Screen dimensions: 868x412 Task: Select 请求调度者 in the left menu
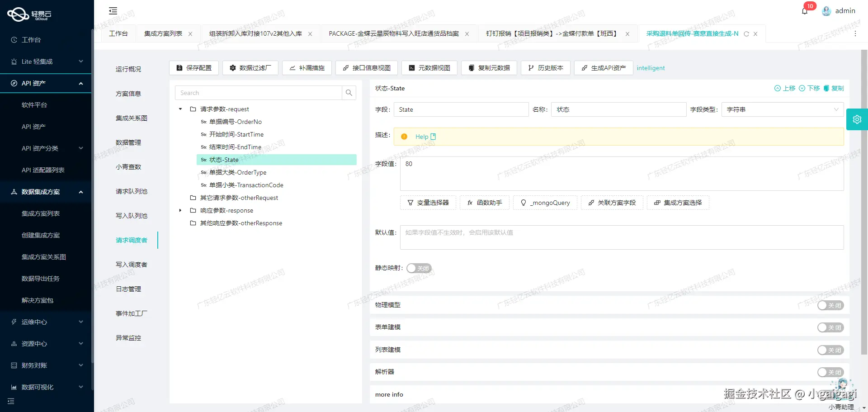132,240
